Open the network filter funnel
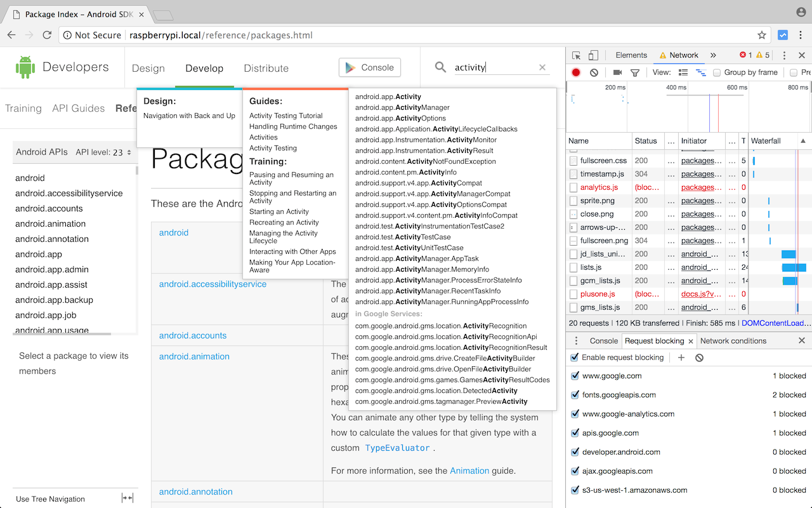812x508 pixels. click(x=634, y=72)
